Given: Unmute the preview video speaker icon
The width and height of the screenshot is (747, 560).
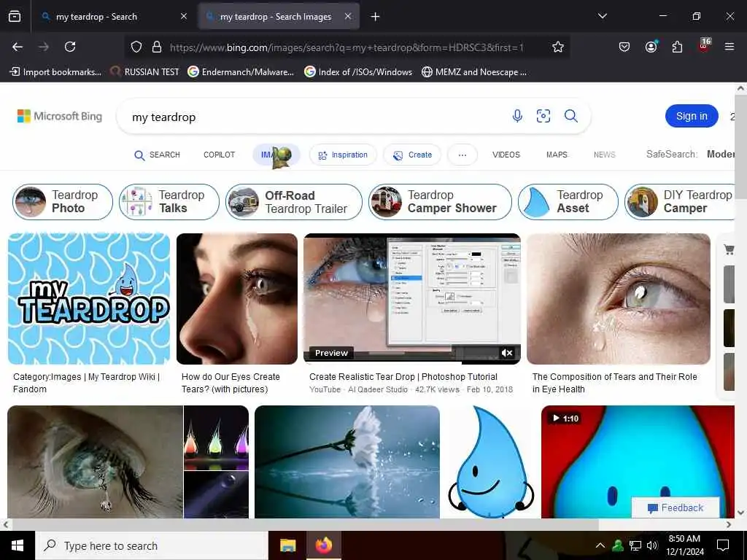Looking at the screenshot, I should 507,353.
